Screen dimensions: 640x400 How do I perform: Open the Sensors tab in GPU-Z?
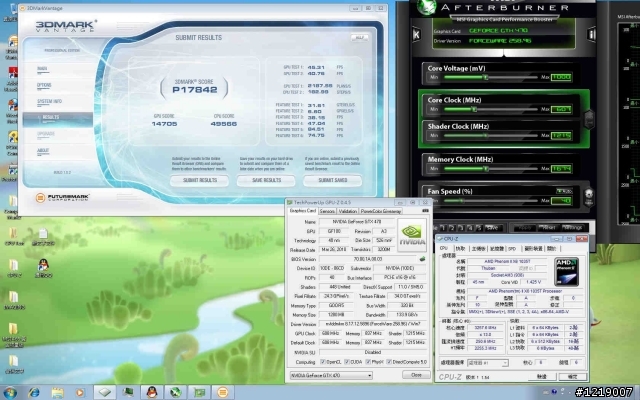pos(327,211)
